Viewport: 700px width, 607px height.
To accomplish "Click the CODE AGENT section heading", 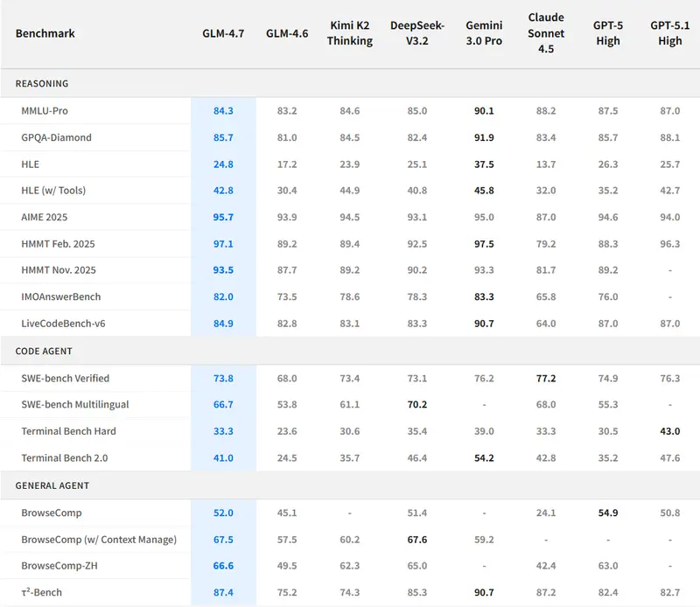I will tap(44, 352).
